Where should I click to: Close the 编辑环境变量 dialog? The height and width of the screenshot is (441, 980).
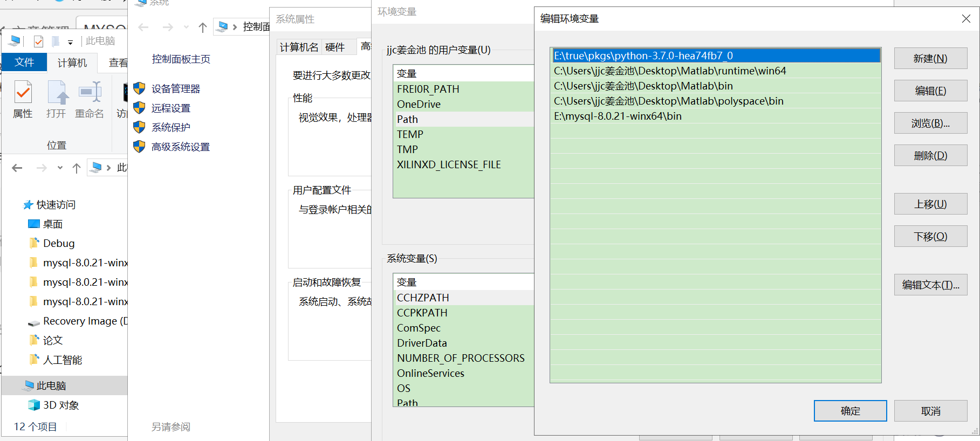[x=966, y=19]
